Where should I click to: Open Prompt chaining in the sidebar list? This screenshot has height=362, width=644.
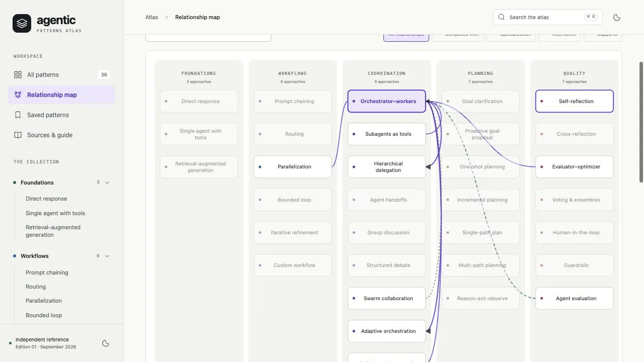[x=47, y=273]
